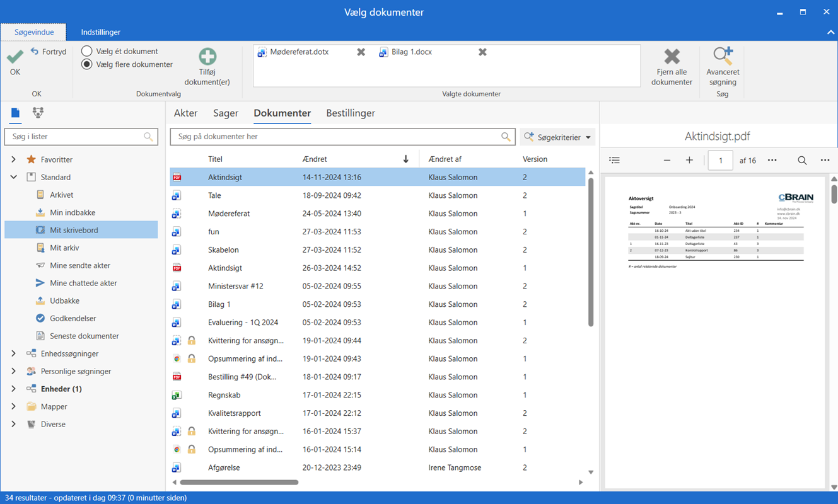This screenshot has width=838, height=504.
Task: Remove Mødereferat.dotx from selected documents
Action: point(361,52)
